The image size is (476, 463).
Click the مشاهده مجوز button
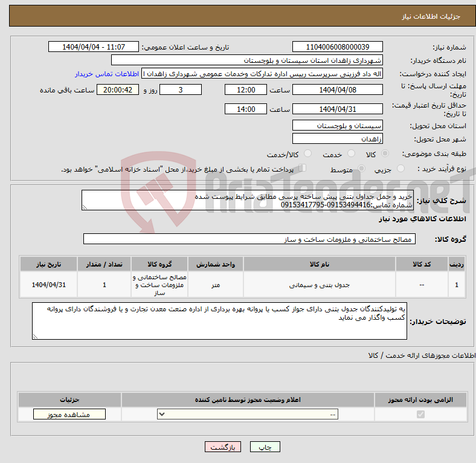[x=69, y=415]
